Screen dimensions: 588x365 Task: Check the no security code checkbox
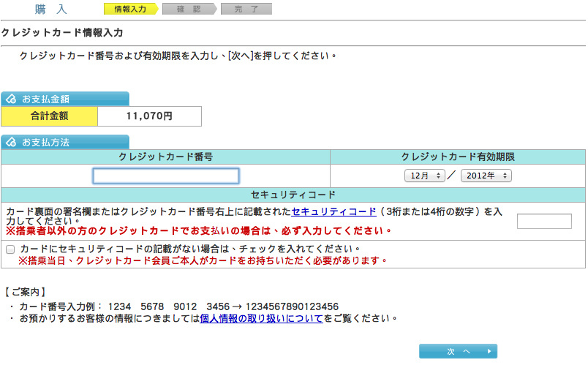[10, 249]
